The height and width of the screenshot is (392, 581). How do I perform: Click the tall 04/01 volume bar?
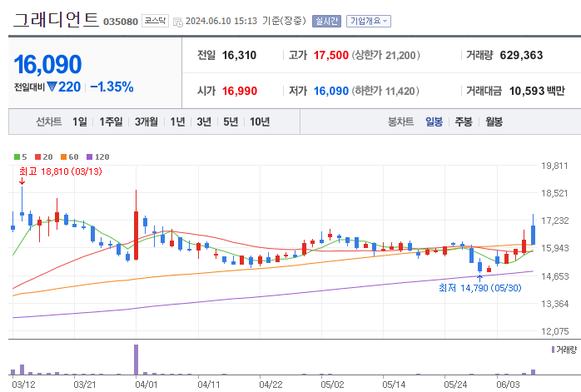point(136,360)
